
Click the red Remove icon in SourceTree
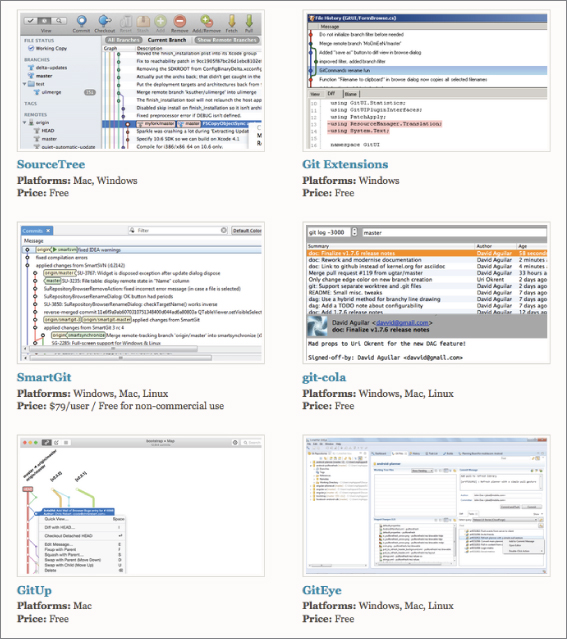click(180, 21)
